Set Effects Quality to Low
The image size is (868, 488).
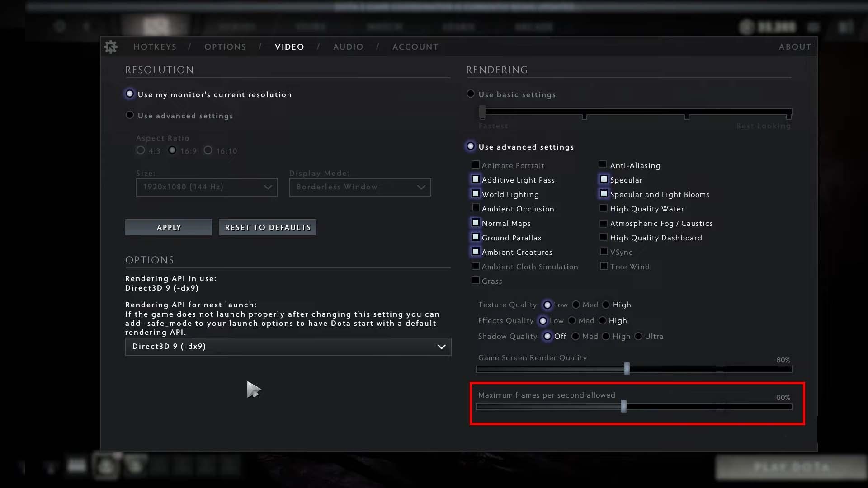(543, 321)
